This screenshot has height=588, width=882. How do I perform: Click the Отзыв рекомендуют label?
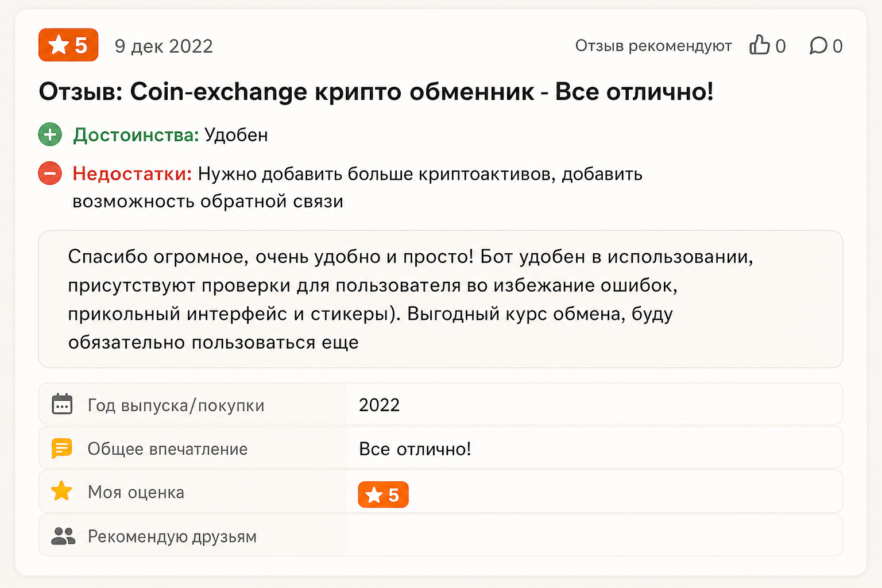click(653, 46)
